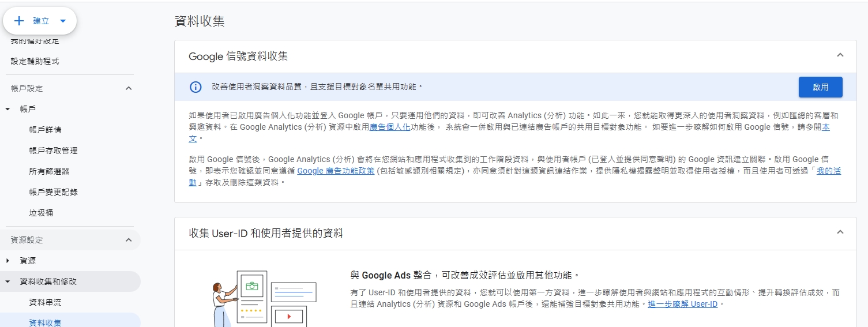Open the 建立 create dropdown button
868x327 pixels.
[63, 21]
